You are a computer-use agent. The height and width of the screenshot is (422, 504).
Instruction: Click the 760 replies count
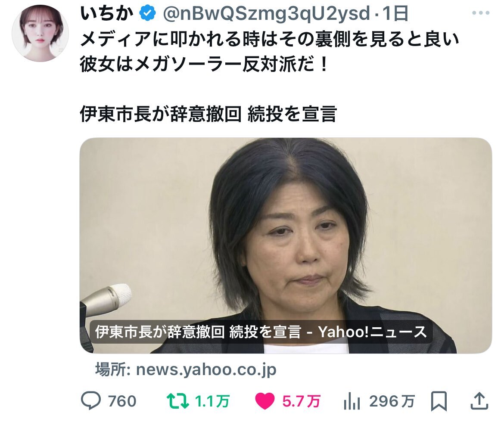122,401
